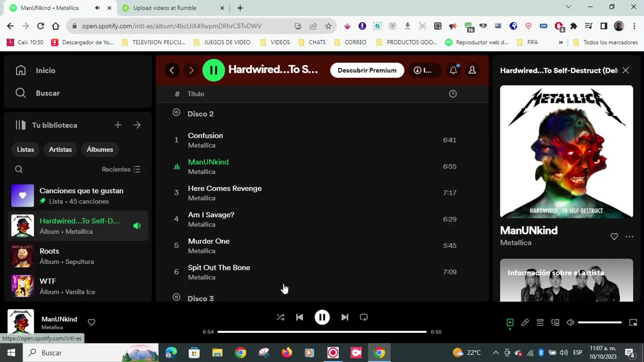Click Hardwired album cover in side panel
The height and width of the screenshot is (362, 644).
click(567, 152)
